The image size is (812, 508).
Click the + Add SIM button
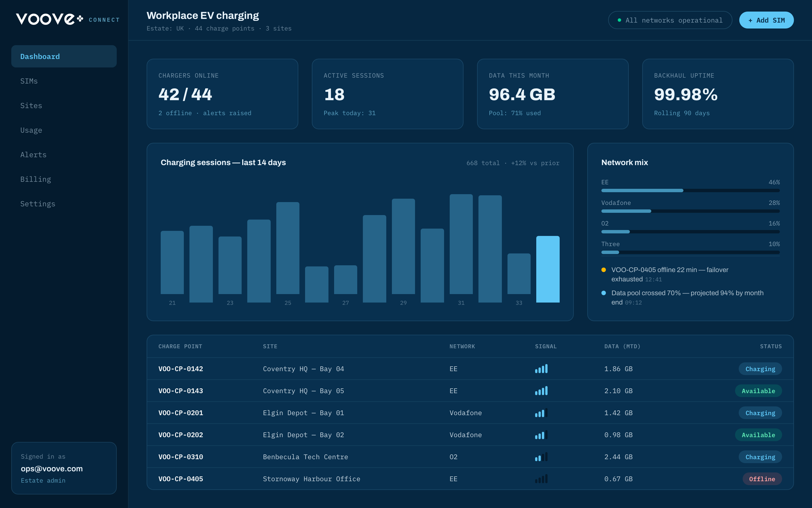click(x=766, y=20)
